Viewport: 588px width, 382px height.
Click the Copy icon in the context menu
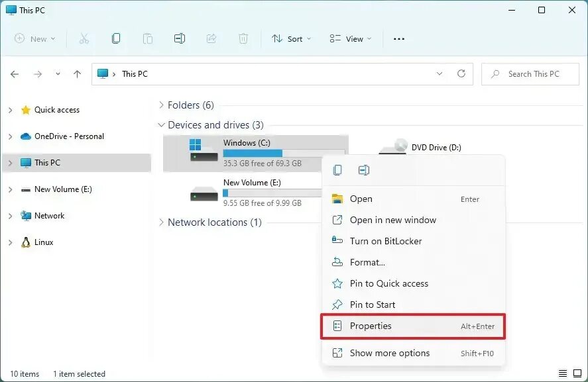(x=337, y=170)
